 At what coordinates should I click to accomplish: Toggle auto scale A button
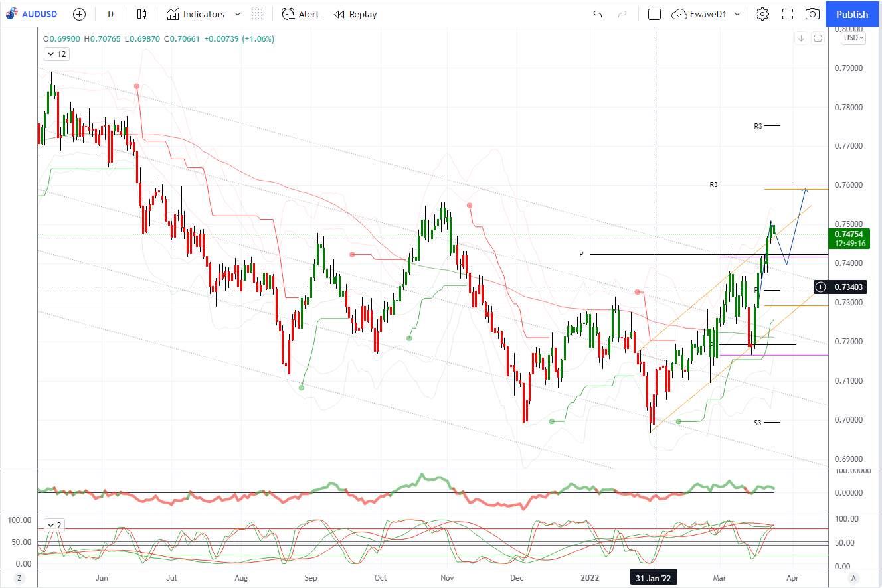click(853, 578)
